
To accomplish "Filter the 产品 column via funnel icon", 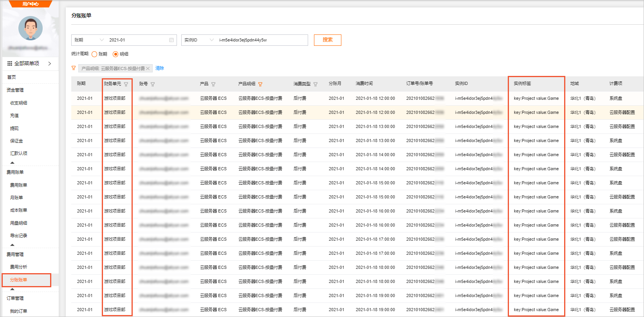I will (x=213, y=84).
